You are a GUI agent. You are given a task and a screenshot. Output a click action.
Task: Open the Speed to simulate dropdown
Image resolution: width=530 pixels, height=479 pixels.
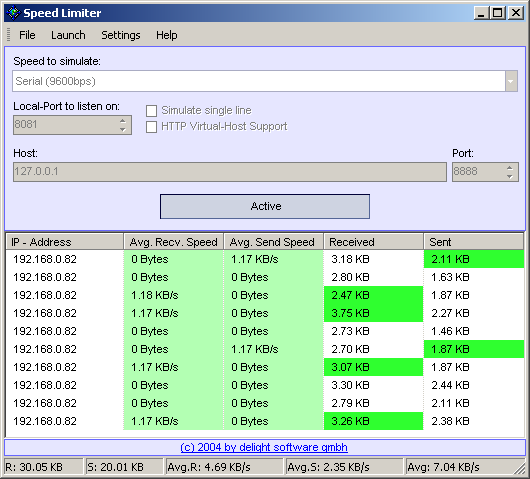511,81
